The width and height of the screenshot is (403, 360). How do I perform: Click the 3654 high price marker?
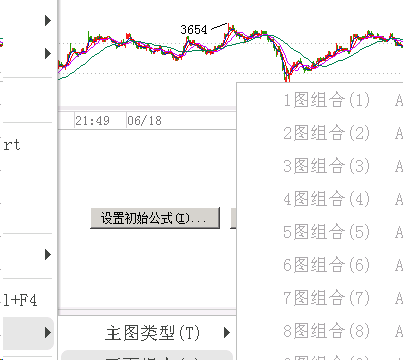[x=194, y=30]
